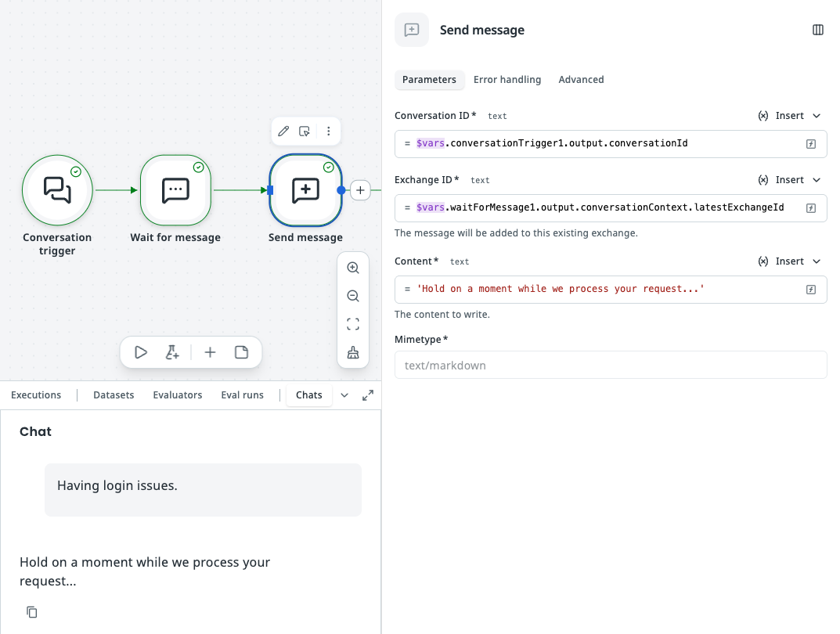Open the node's three-dot more options menu
Viewport: 840px width, 634px height.
pyautogui.click(x=328, y=131)
